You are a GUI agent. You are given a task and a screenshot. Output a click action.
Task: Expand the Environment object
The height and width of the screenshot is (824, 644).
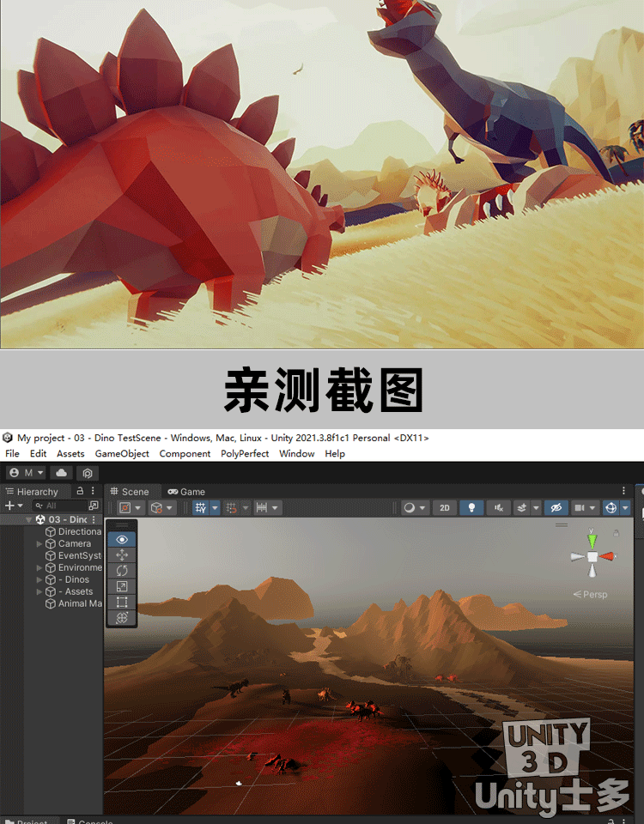(39, 567)
